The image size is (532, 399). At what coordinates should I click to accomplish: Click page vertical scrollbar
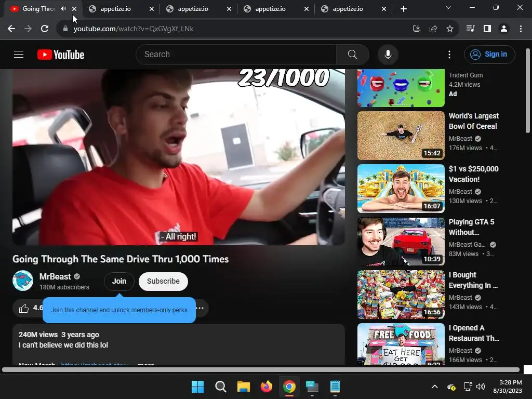pos(528,90)
